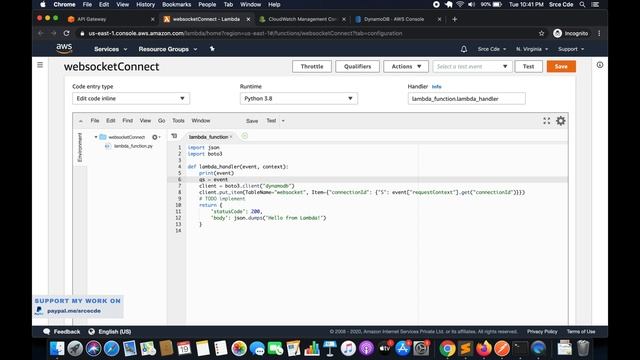This screenshot has width=640, height=360.
Task: Open Chrome three-dot menu
Action: point(599,33)
